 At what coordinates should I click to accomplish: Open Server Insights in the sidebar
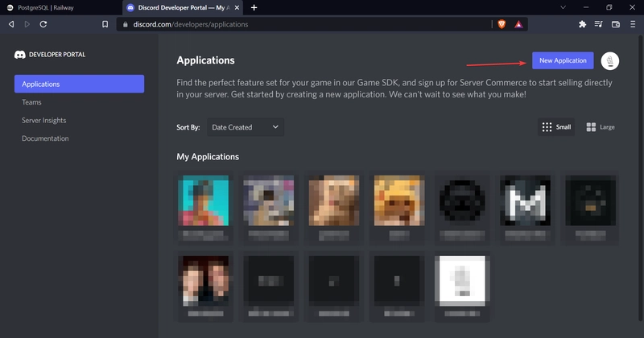[x=44, y=121]
